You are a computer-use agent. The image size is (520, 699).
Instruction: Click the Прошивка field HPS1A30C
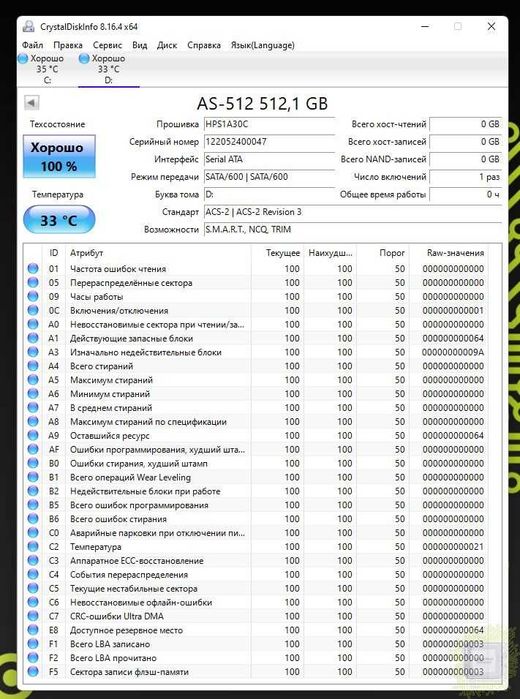click(x=269, y=124)
